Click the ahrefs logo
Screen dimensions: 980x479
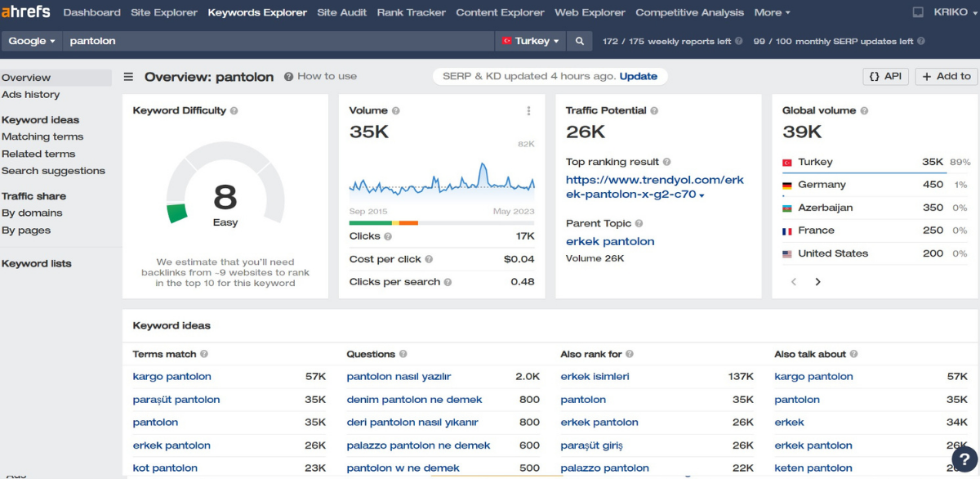point(26,12)
